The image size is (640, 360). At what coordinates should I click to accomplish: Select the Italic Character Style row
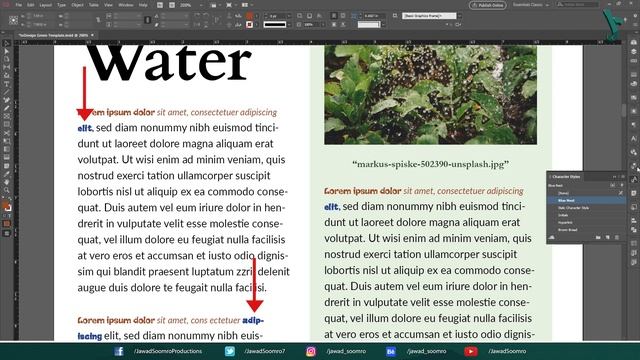[x=585, y=208]
